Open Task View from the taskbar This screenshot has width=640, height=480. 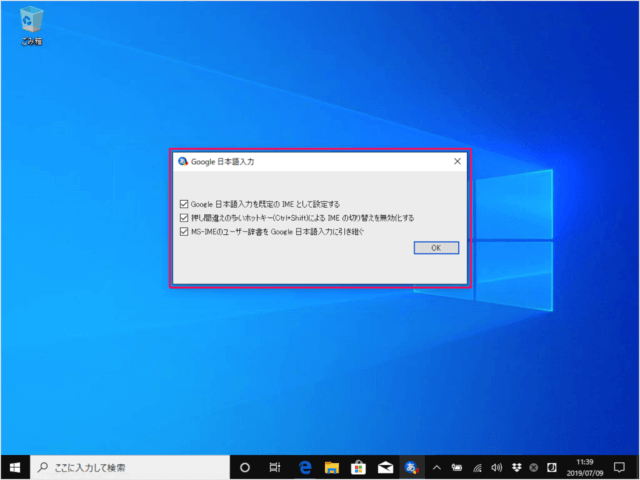click(275, 467)
